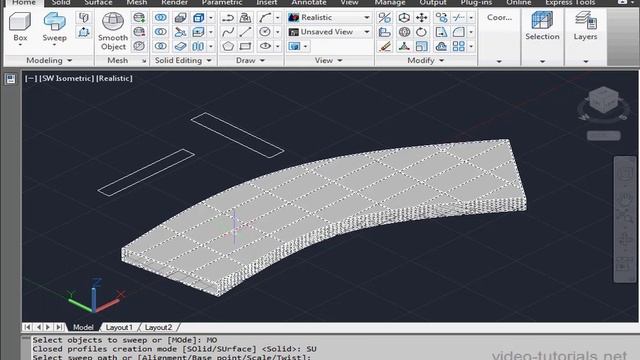
Task: Open the Mesh panel dialog launcher arrow
Action: [x=144, y=61]
